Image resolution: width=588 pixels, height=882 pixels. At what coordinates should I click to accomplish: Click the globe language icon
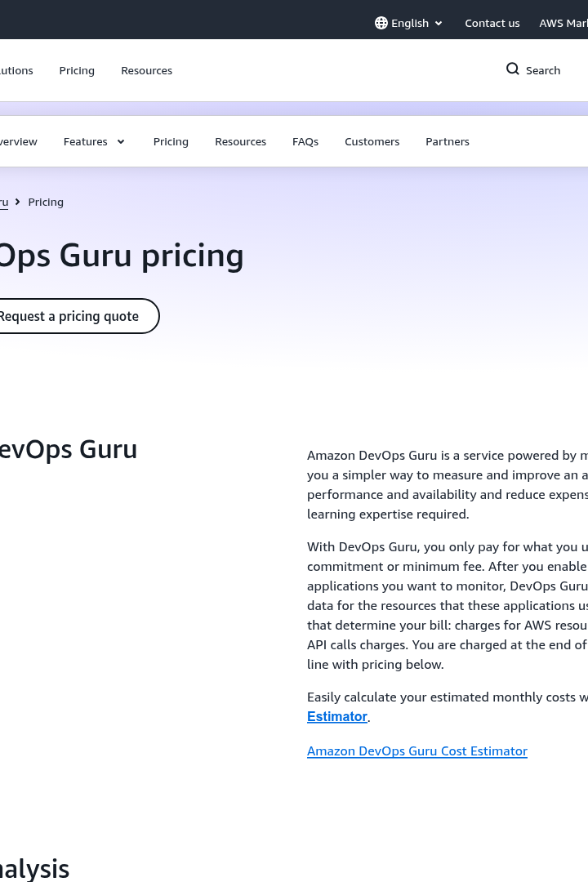tap(381, 23)
